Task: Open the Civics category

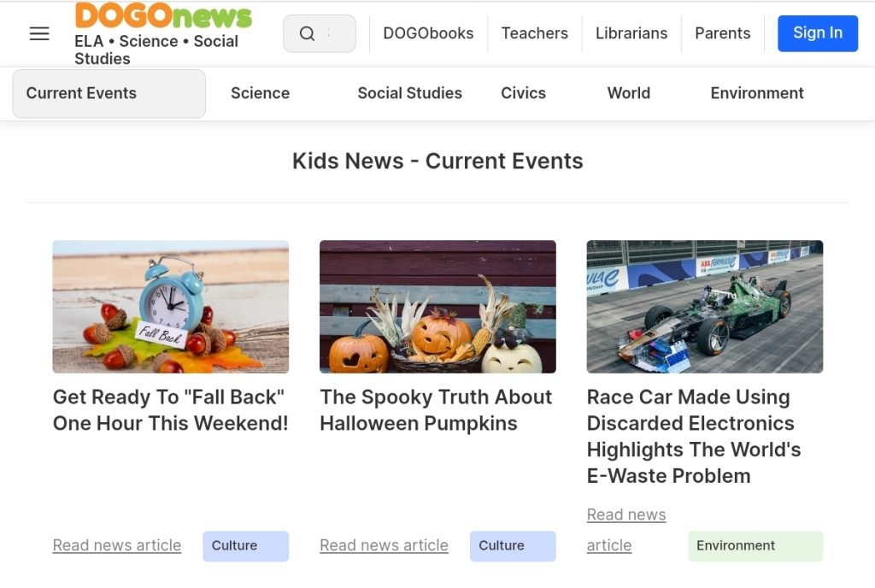Action: pos(523,93)
